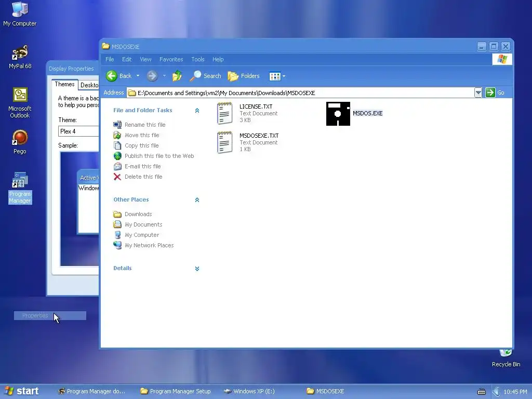The image size is (532, 399).
Task: Click the Properties context menu item
Action: (x=50, y=315)
